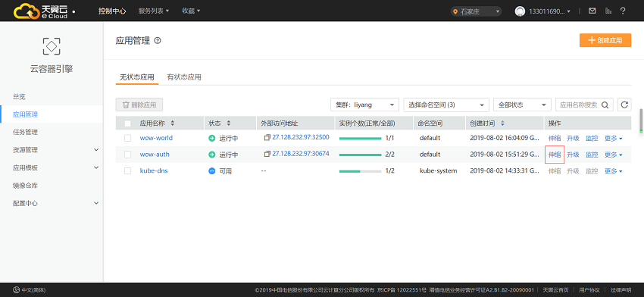Open 更多 menu for kube-dns
The image size is (644, 297).
point(613,171)
